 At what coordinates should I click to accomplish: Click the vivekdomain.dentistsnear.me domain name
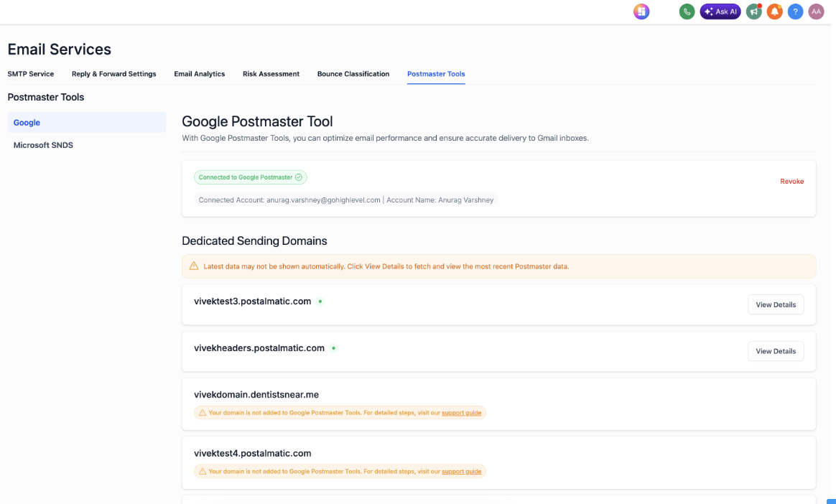coord(256,395)
